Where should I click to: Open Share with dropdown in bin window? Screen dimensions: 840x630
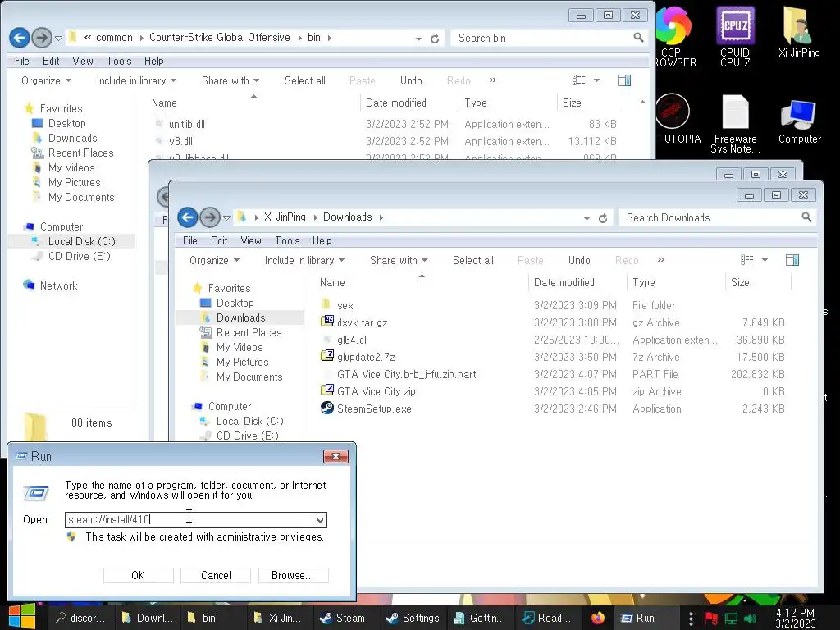click(x=231, y=81)
